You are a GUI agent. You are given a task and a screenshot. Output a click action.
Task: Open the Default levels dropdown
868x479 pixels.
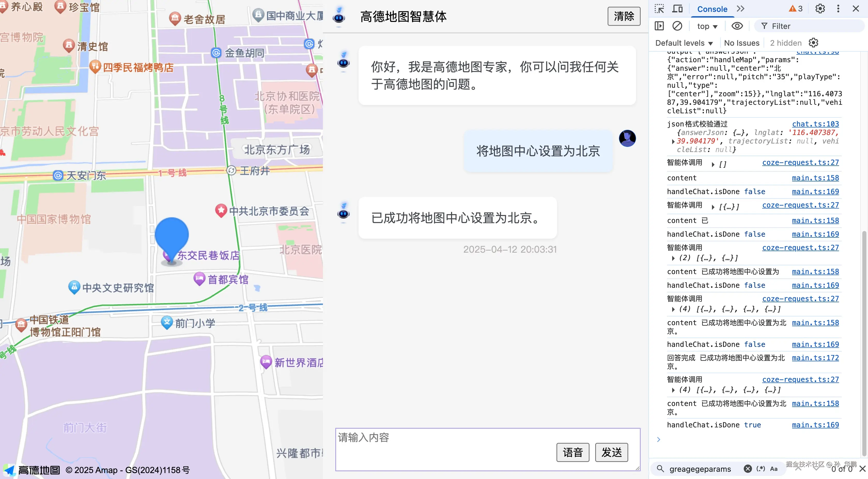pos(683,43)
